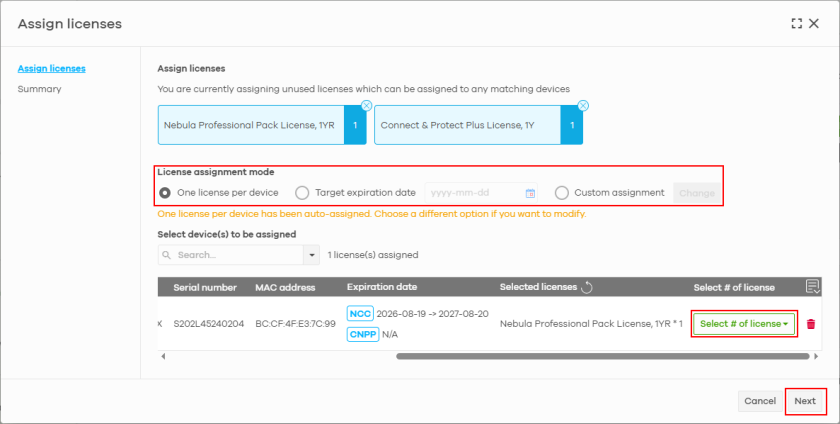Remove the Connect & Protect Plus License chip

click(583, 106)
